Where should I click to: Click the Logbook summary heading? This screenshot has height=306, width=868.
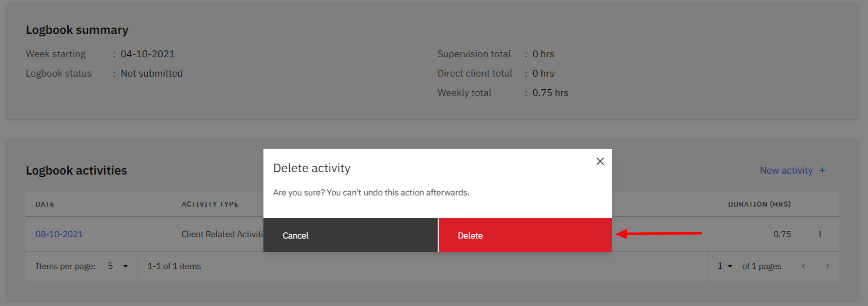77,30
